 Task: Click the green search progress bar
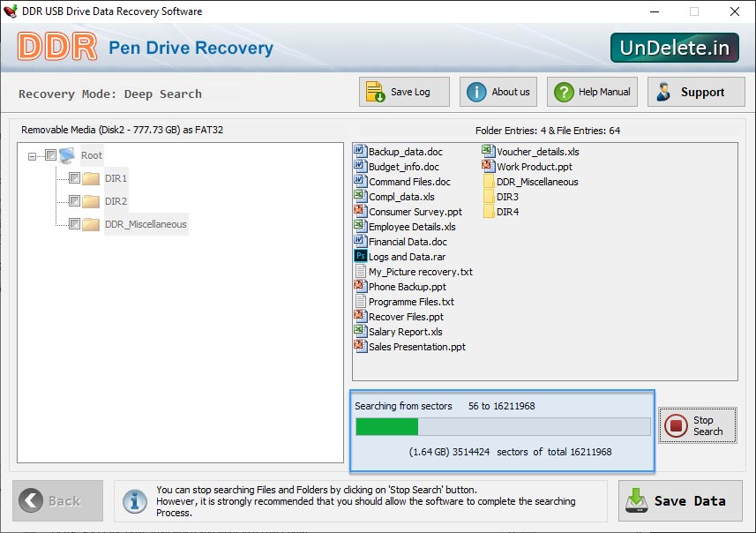tap(503, 427)
